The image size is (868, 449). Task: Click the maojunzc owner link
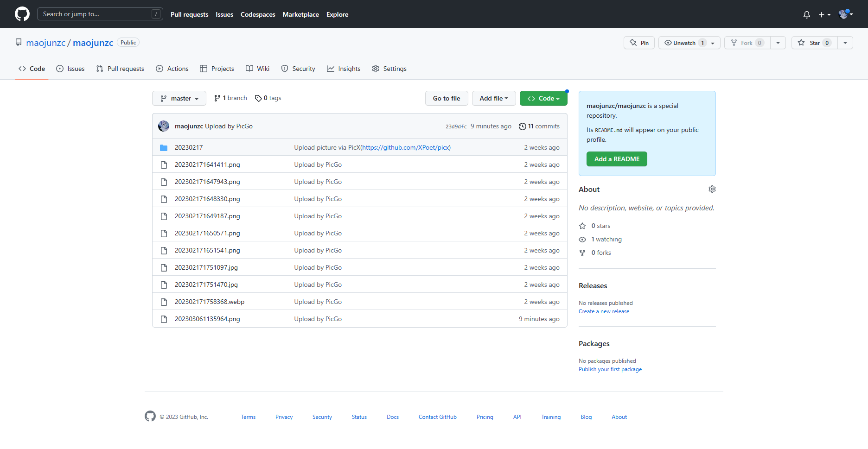tap(46, 43)
